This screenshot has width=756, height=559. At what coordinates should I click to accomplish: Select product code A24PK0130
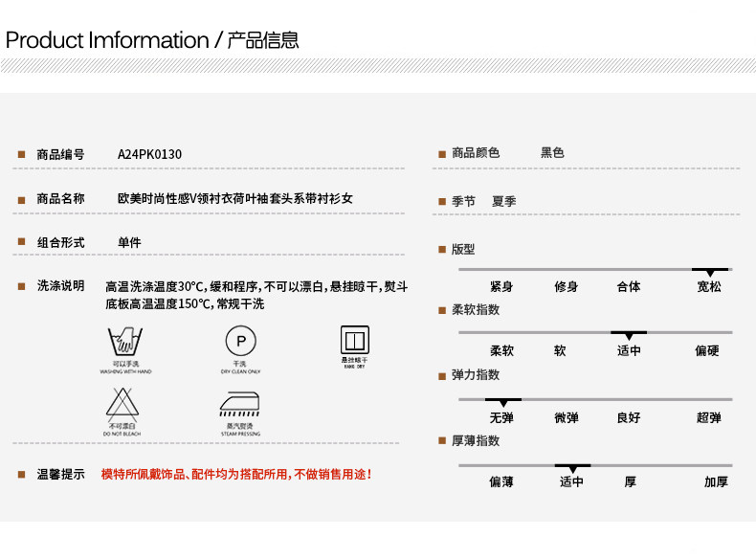149,154
